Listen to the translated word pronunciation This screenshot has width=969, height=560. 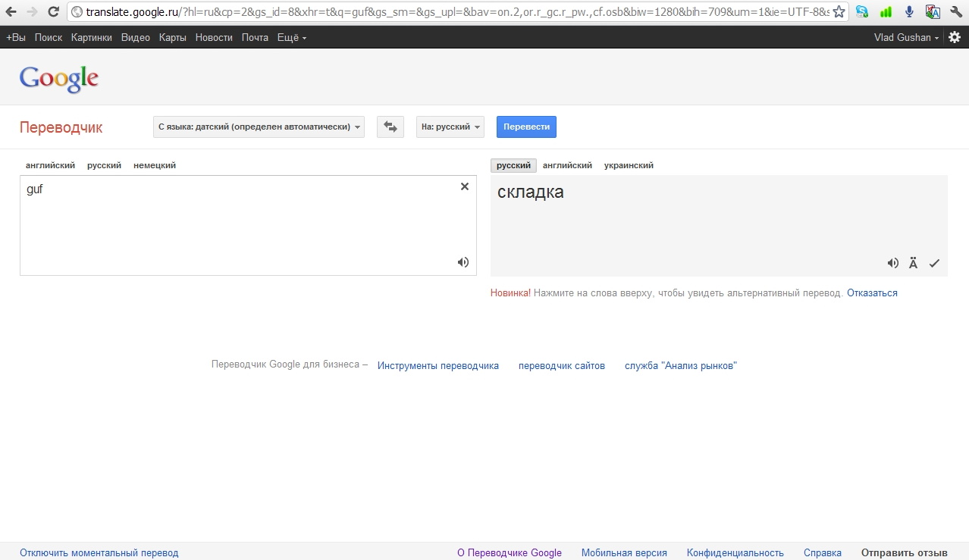(x=892, y=263)
